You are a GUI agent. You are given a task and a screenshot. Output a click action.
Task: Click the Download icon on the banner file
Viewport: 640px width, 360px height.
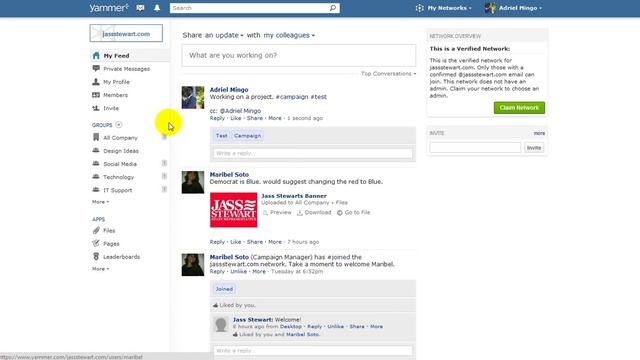tap(300, 213)
